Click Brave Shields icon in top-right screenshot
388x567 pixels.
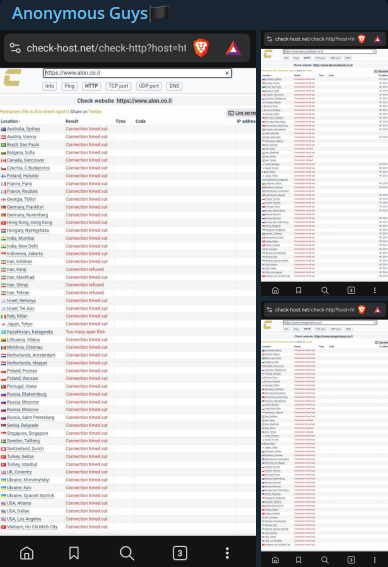(362, 39)
